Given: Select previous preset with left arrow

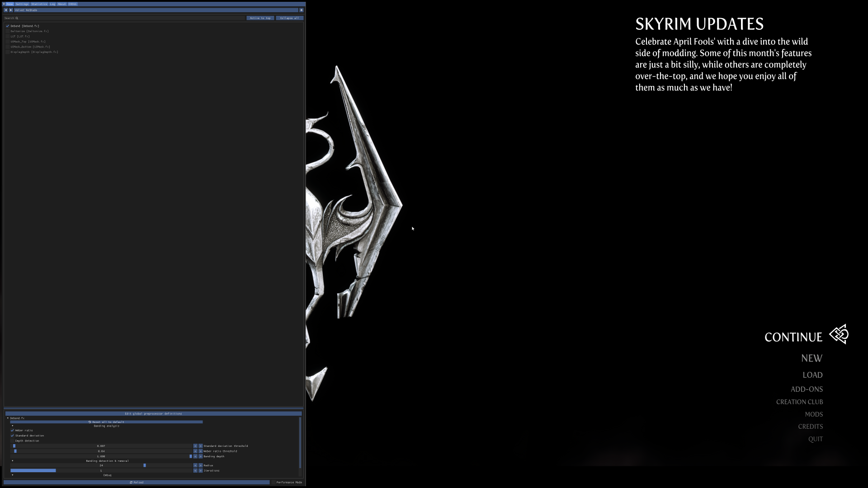Looking at the screenshot, I should tap(6, 10).
